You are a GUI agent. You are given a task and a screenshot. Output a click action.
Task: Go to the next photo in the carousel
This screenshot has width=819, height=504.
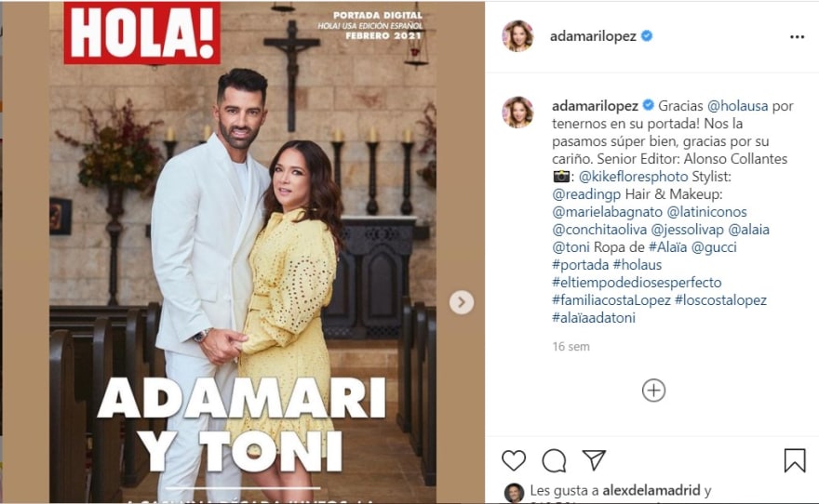tap(462, 302)
